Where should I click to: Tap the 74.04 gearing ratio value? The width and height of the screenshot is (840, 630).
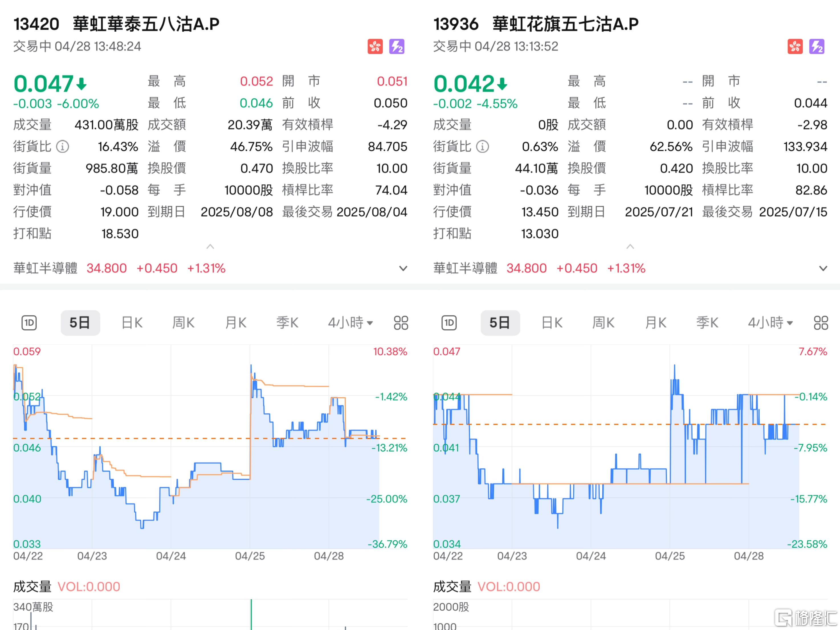392,190
